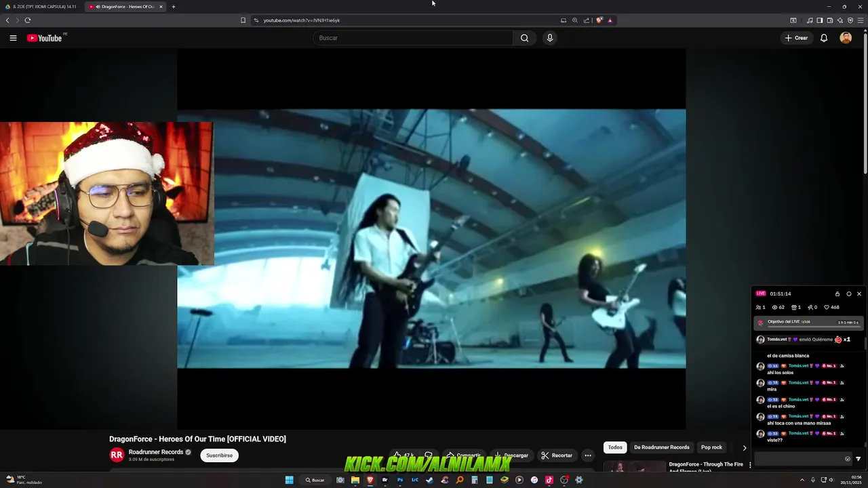Expand live chat with down-arrow icon
Image resolution: width=868 pixels, height=488 pixels.
tap(858, 459)
